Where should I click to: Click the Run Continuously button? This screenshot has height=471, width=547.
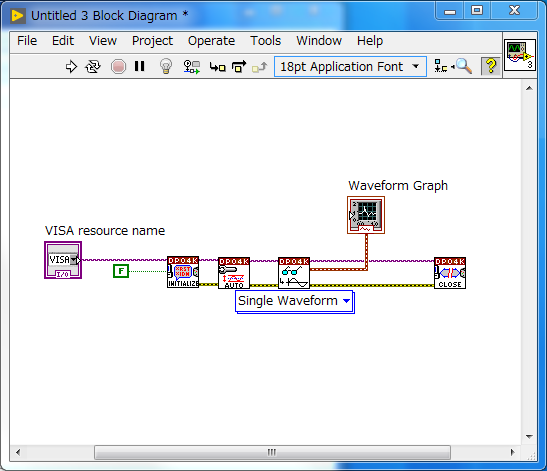coord(93,67)
